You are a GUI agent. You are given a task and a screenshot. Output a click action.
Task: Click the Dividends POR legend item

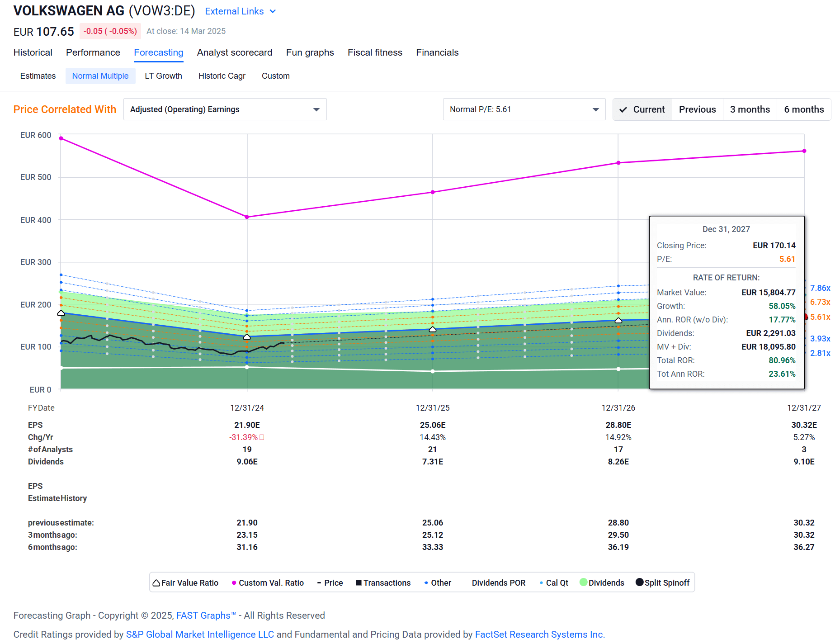pos(498,582)
